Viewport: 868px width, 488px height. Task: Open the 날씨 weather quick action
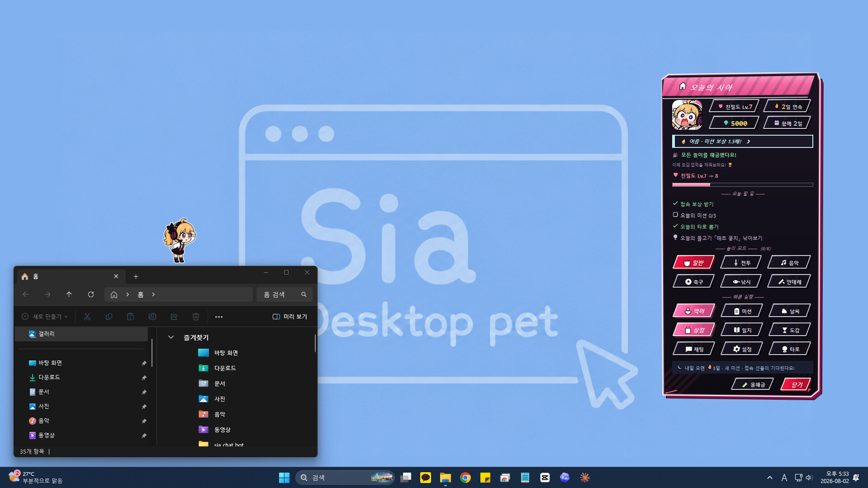pos(790,311)
